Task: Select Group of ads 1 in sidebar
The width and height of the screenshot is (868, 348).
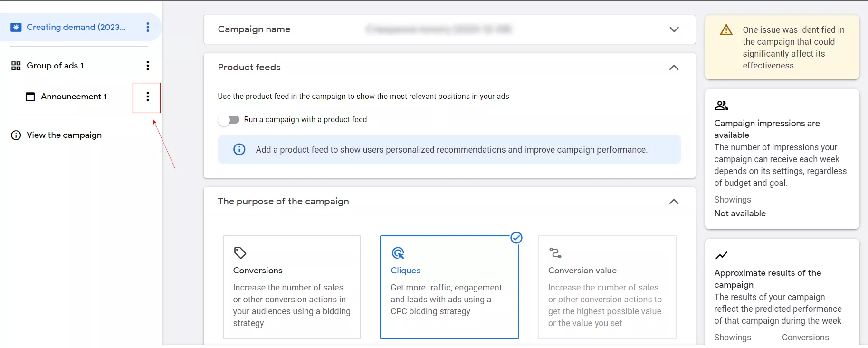Action: 55,66
